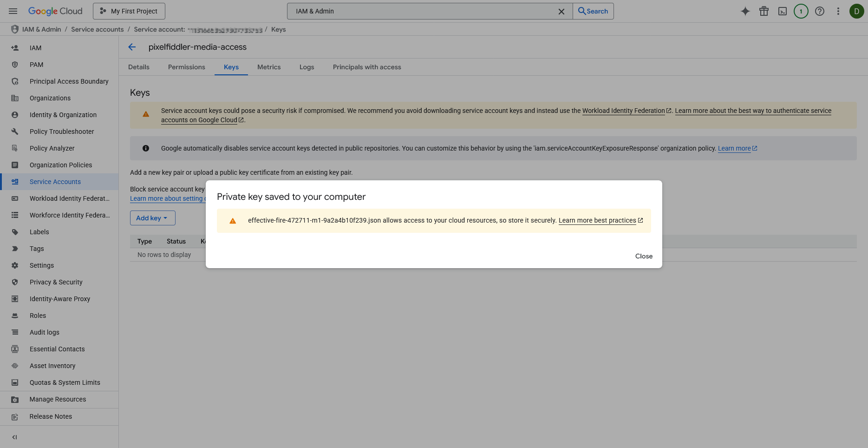Switch to the Permissions tab
The image size is (868, 448).
point(186,67)
